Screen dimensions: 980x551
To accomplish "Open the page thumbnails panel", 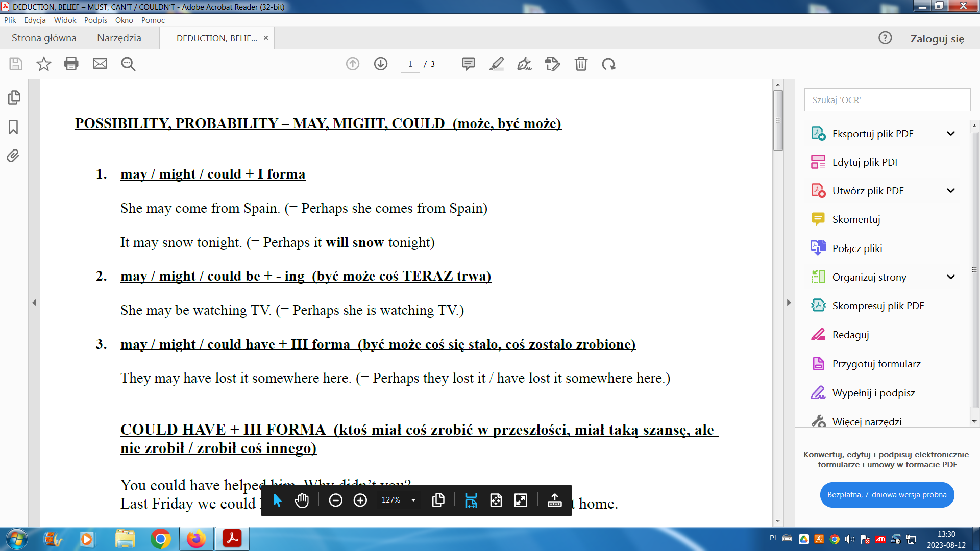I will click(14, 97).
